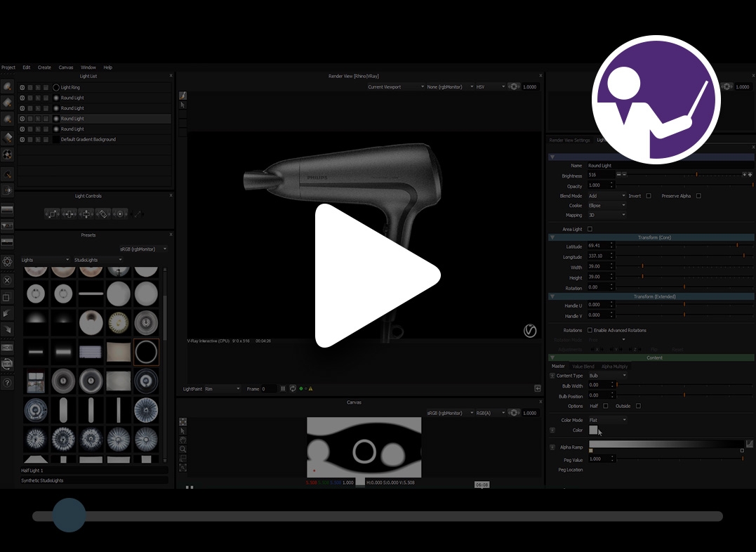This screenshot has height=552, width=756.
Task: Click the refresh render icon
Action: pos(293,388)
